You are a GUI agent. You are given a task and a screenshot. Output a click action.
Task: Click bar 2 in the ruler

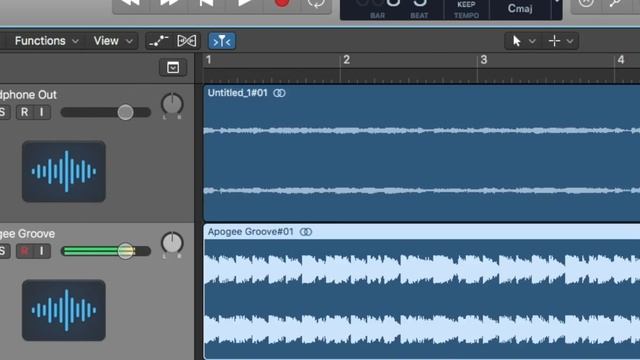click(x=347, y=60)
